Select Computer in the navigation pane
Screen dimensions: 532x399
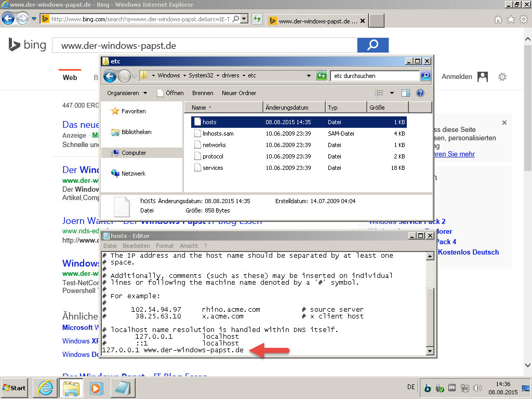(134, 153)
